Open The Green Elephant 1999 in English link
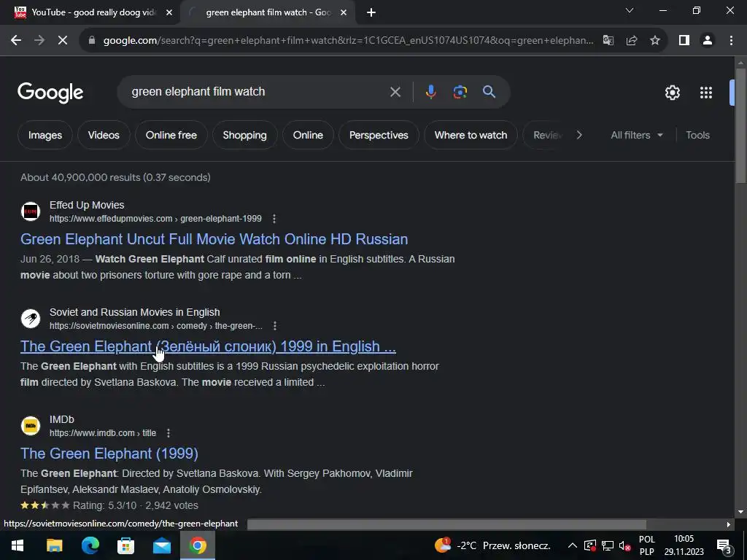The height and width of the screenshot is (560, 747). click(208, 346)
